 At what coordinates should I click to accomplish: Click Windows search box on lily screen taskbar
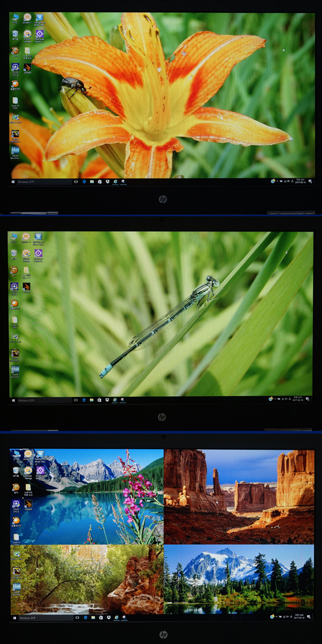45,182
